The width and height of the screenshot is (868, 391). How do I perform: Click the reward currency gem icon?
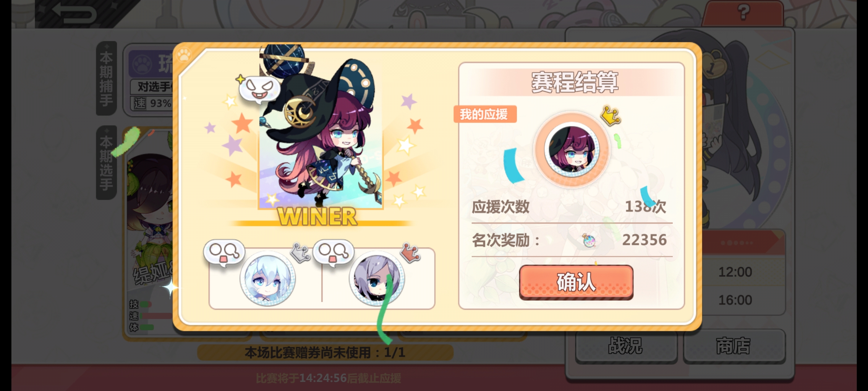pyautogui.click(x=589, y=240)
